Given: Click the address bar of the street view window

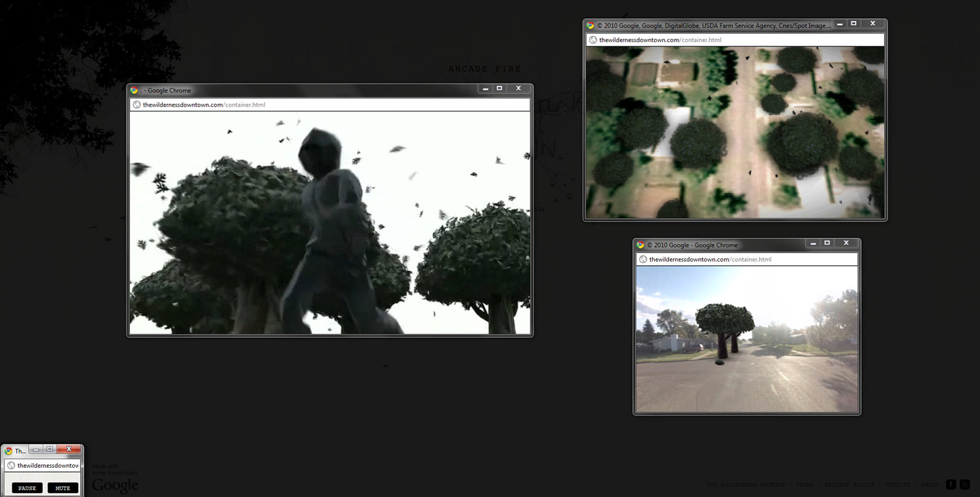Looking at the screenshot, I should [x=747, y=259].
